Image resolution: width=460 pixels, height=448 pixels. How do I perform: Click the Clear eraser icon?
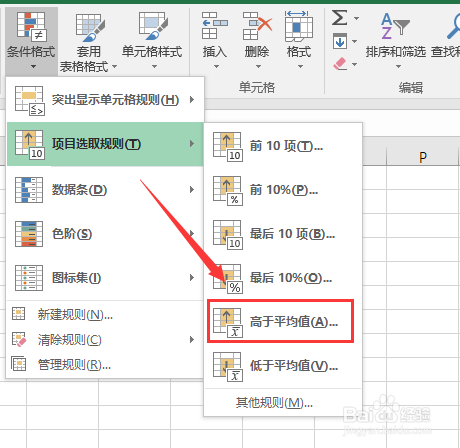tap(340, 63)
